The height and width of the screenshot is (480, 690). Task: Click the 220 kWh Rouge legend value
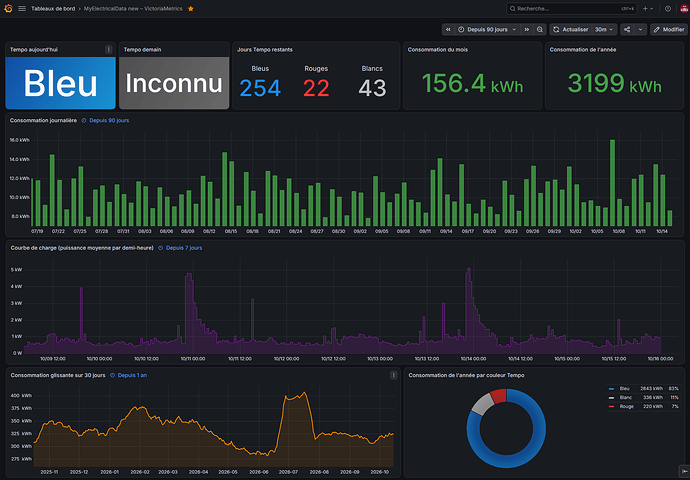pos(653,406)
